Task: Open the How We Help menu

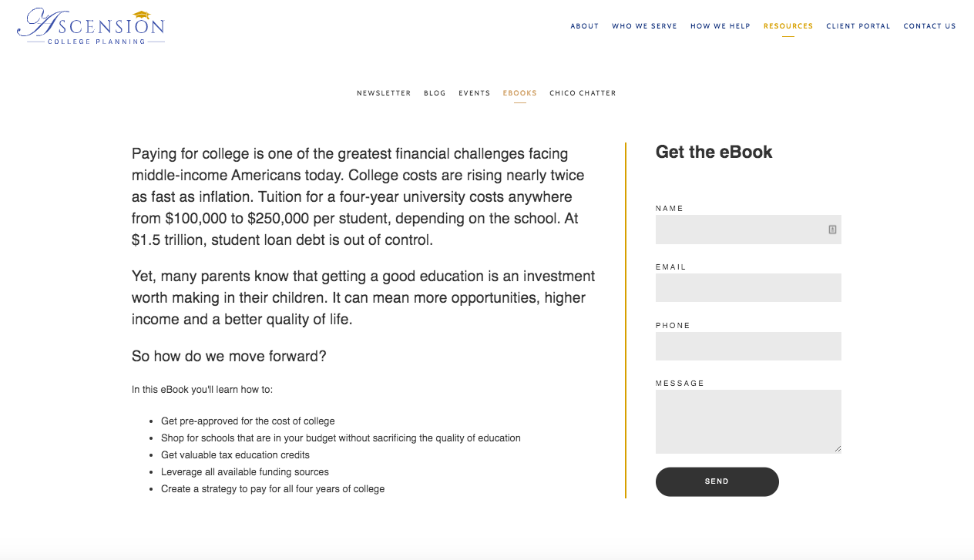Action: click(x=720, y=26)
